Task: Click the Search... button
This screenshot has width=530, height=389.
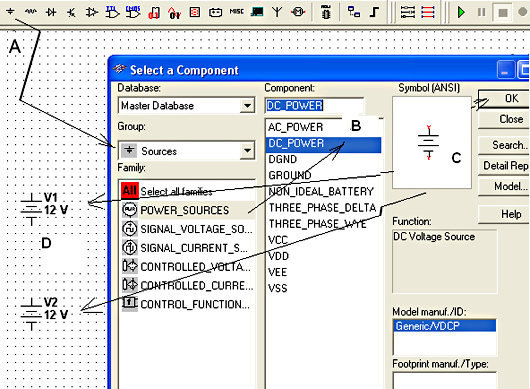Action: pyautogui.click(x=504, y=145)
